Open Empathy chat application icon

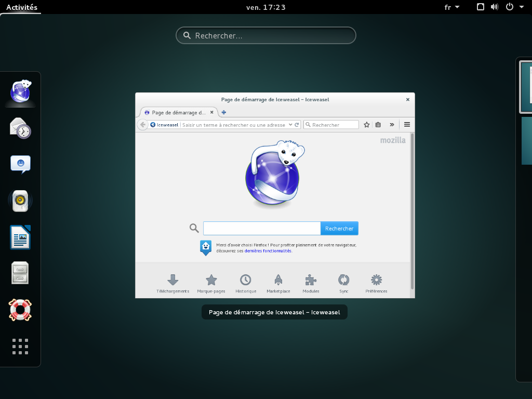point(21,164)
